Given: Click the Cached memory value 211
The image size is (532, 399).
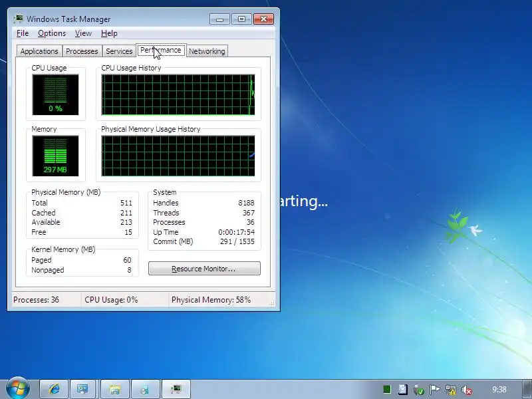Looking at the screenshot, I should click(126, 213).
